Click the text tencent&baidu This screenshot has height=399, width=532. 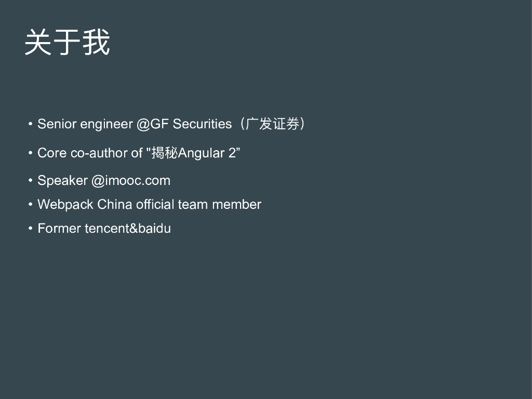128,229
